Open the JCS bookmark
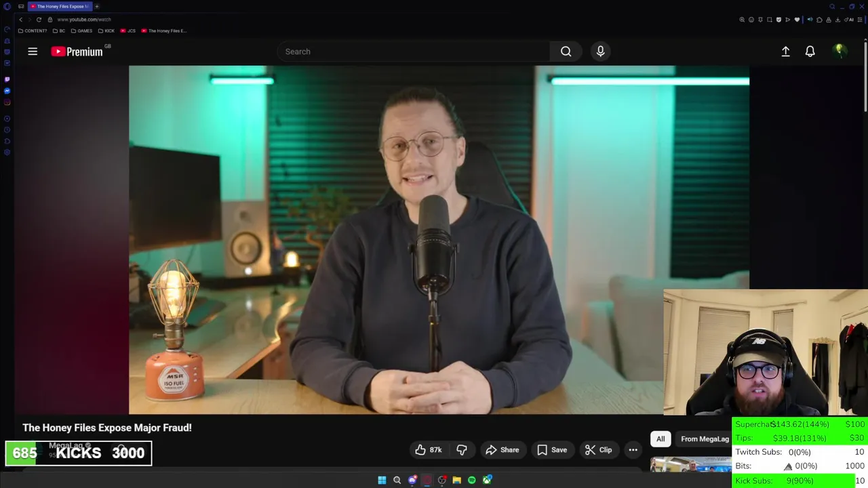Screen dimensions: 868x488 [x=128, y=30]
